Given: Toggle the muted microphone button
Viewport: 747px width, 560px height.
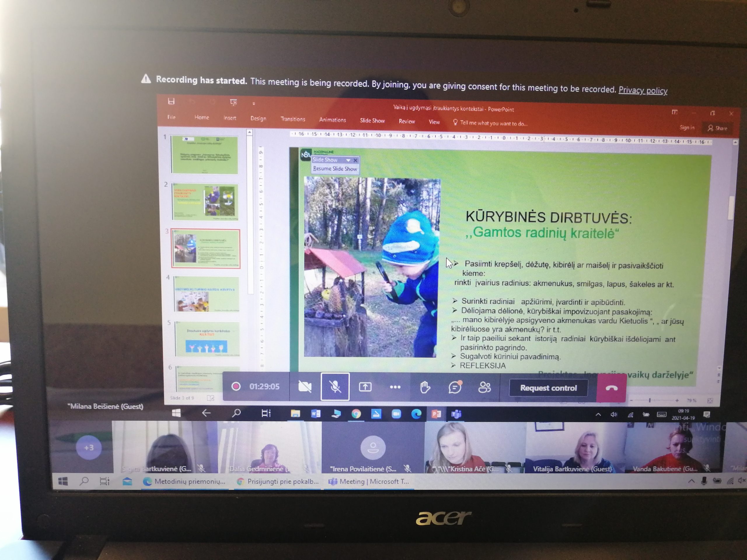Looking at the screenshot, I should point(335,387).
